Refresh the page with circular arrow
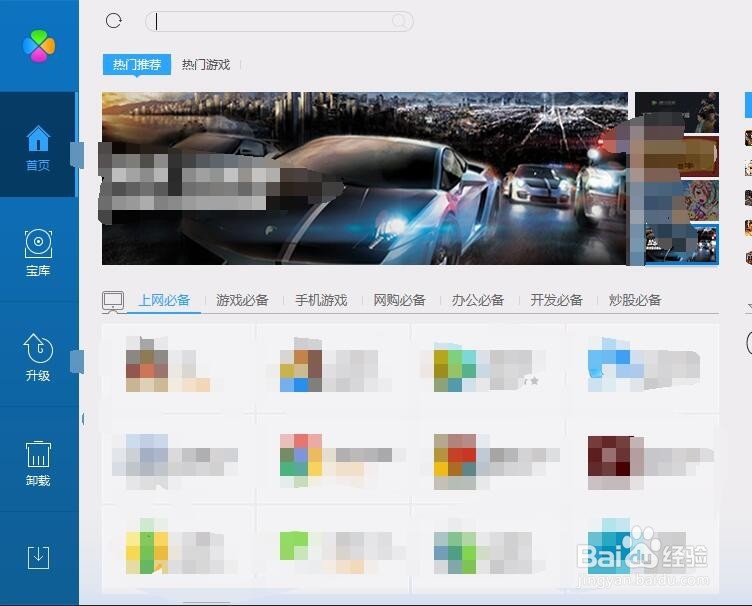Image resolution: width=752 pixels, height=606 pixels. [x=114, y=21]
